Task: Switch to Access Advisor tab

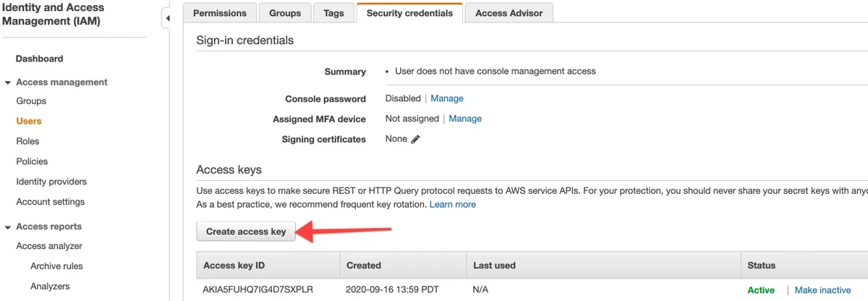Action: [509, 13]
